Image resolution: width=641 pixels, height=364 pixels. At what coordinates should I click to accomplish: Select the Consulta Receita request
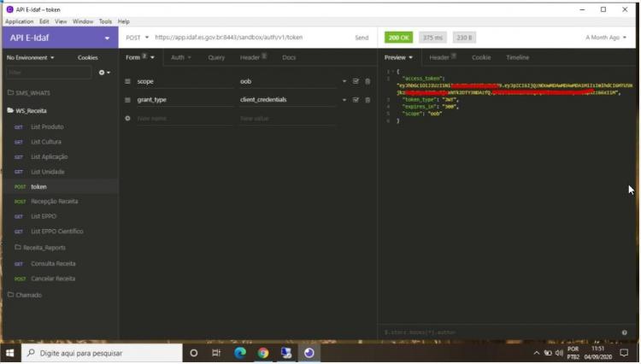[53, 264]
